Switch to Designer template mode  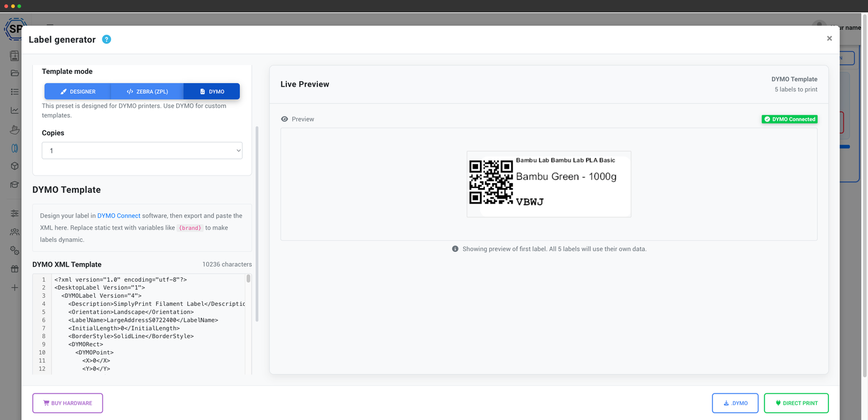77,91
